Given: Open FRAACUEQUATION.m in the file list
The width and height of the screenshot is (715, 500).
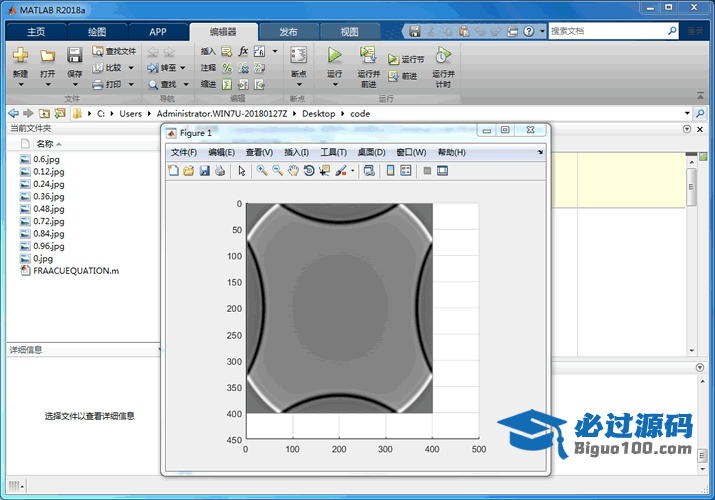Looking at the screenshot, I should 76,271.
